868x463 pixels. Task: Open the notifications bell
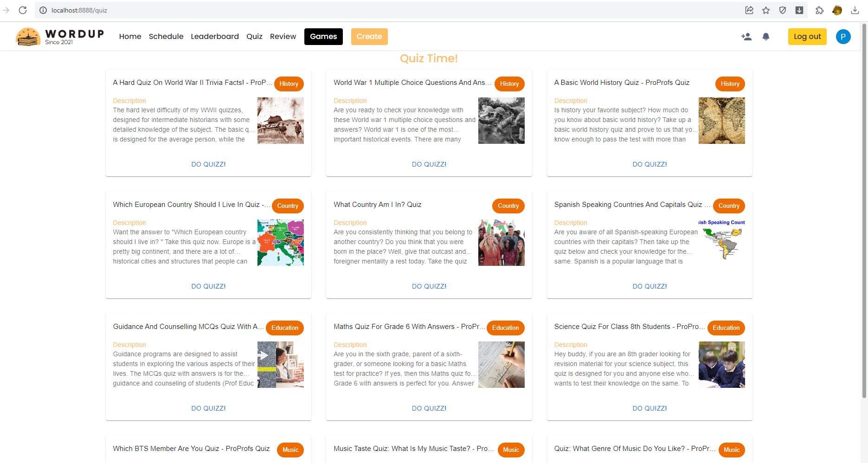tap(766, 37)
